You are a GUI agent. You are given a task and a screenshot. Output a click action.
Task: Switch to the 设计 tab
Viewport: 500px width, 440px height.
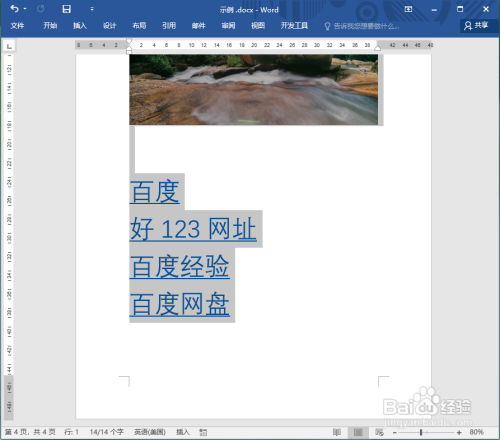pos(110,26)
